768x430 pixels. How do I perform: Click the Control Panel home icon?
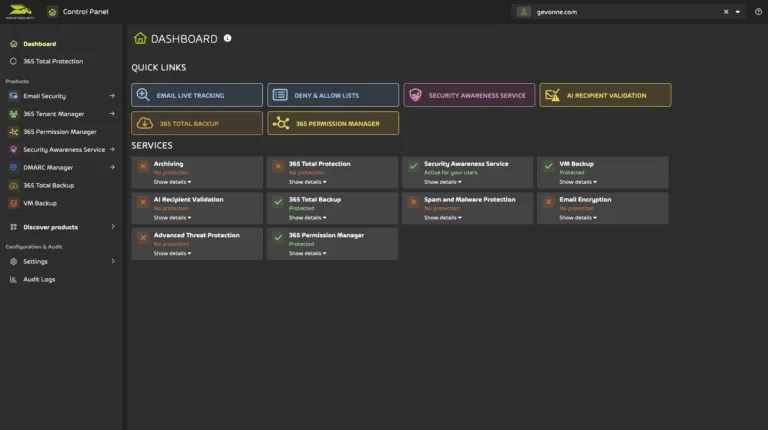coord(52,12)
